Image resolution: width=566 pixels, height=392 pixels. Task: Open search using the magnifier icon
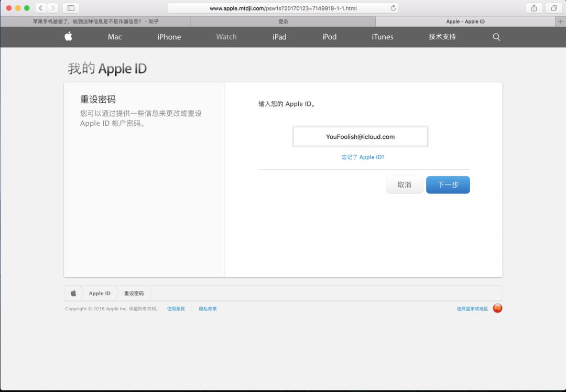(496, 37)
